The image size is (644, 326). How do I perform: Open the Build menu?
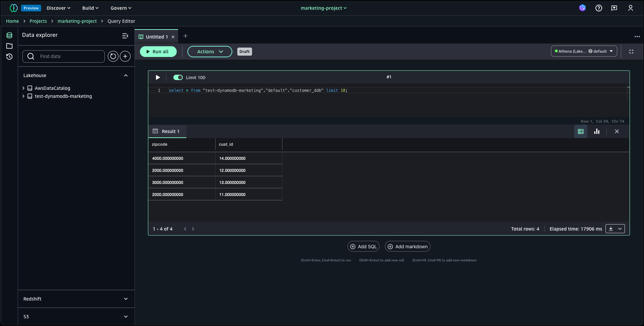(x=90, y=8)
